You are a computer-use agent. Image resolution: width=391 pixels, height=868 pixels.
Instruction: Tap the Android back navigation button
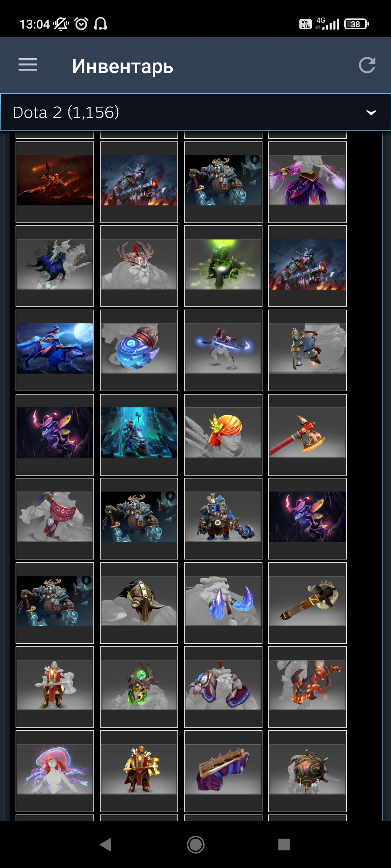pos(106,845)
